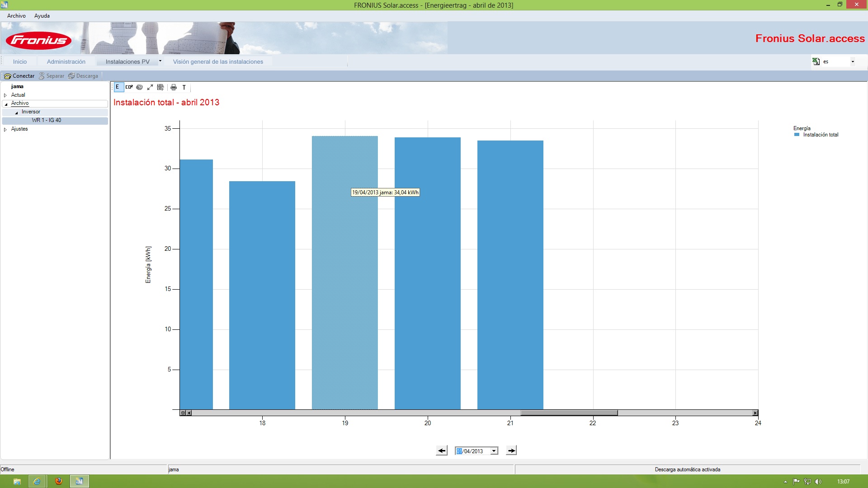868x488 pixels.
Task: Click the taskbar clock 13:07
Action: pyautogui.click(x=843, y=482)
